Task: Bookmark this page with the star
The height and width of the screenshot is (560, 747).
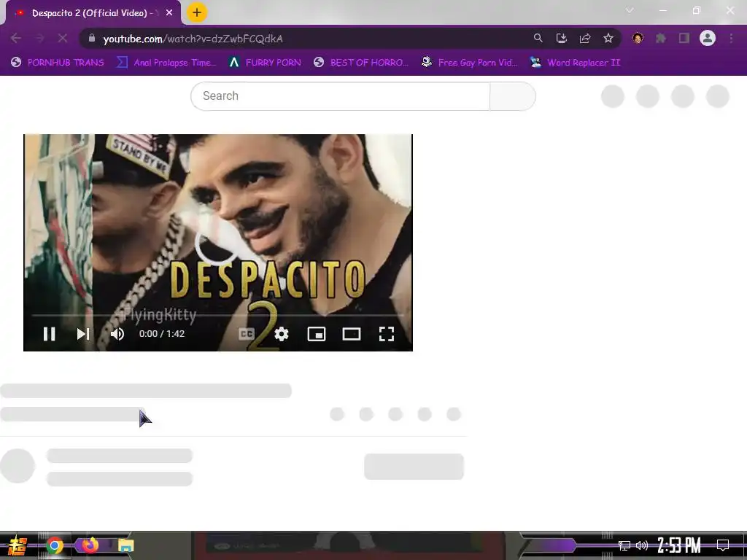Action: click(x=608, y=38)
